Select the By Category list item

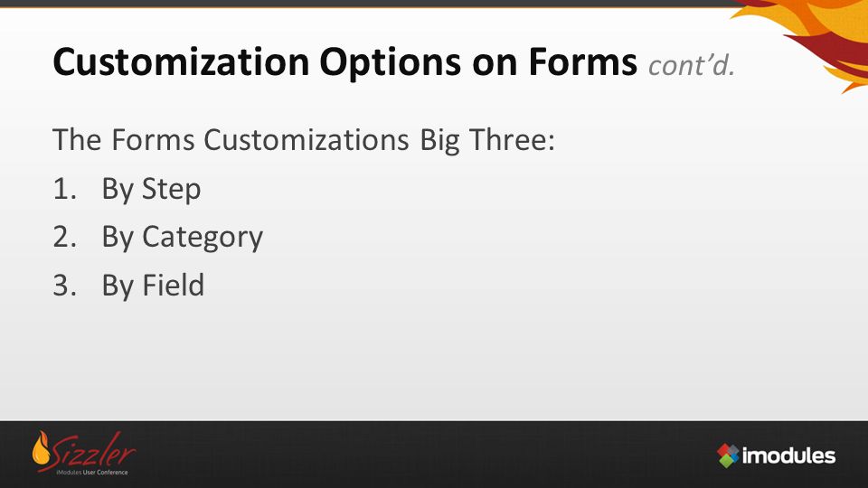click(182, 238)
